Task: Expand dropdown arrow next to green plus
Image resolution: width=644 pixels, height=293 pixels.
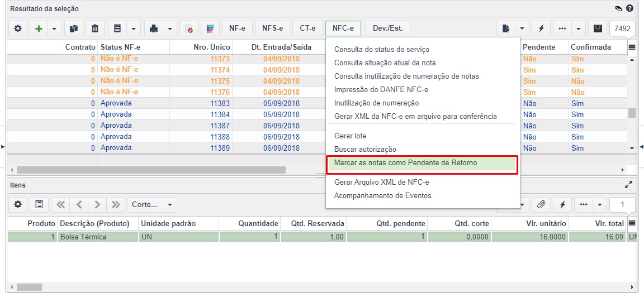Action: pos(54,28)
